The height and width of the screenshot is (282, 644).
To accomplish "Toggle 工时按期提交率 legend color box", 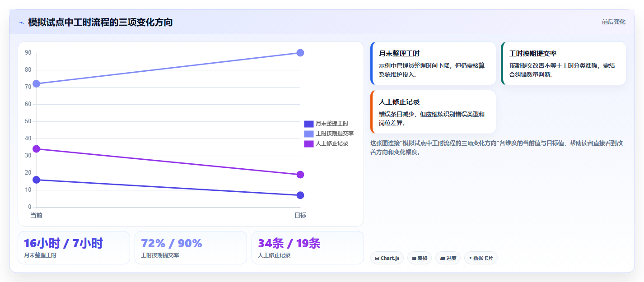I will [x=308, y=134].
